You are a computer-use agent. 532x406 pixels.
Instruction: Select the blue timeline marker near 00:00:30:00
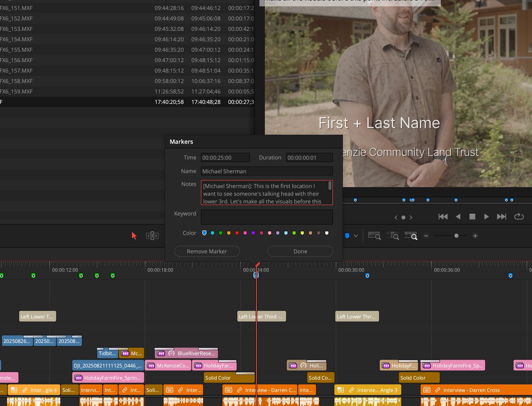[x=368, y=276]
